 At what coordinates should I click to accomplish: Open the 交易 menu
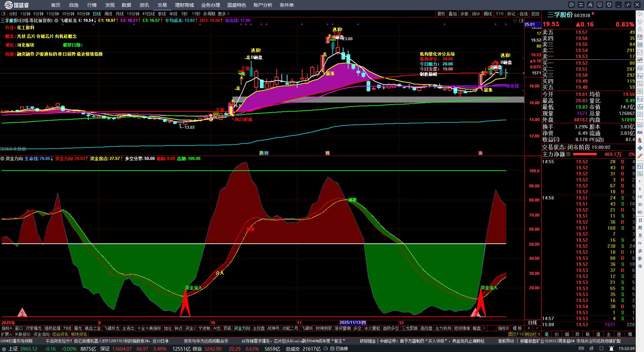(x=162, y=5)
